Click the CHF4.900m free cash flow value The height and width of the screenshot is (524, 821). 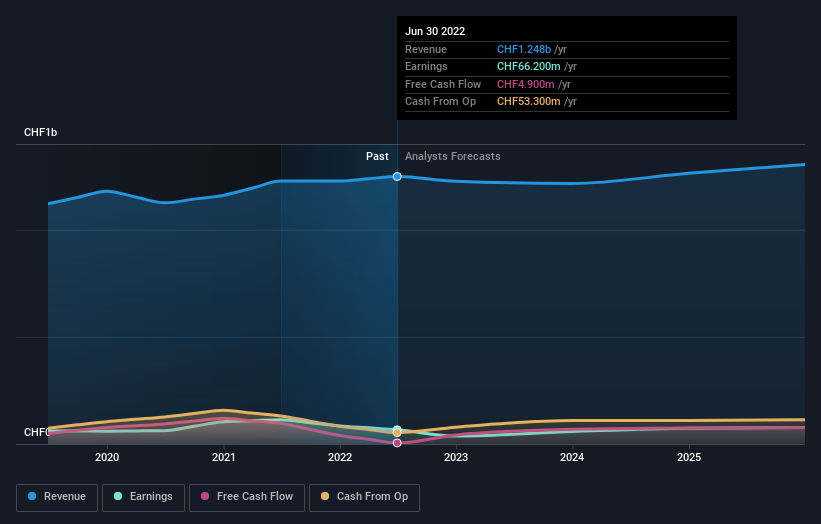526,84
